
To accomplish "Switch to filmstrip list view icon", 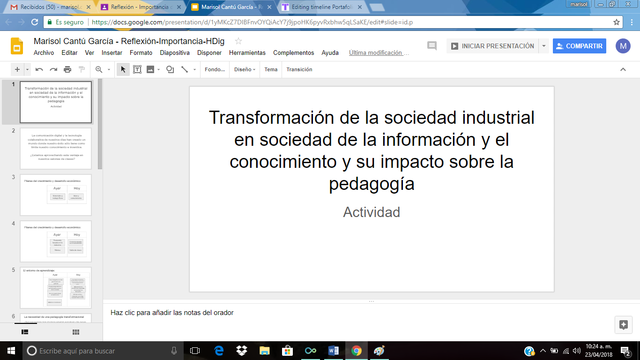I will point(25,332).
